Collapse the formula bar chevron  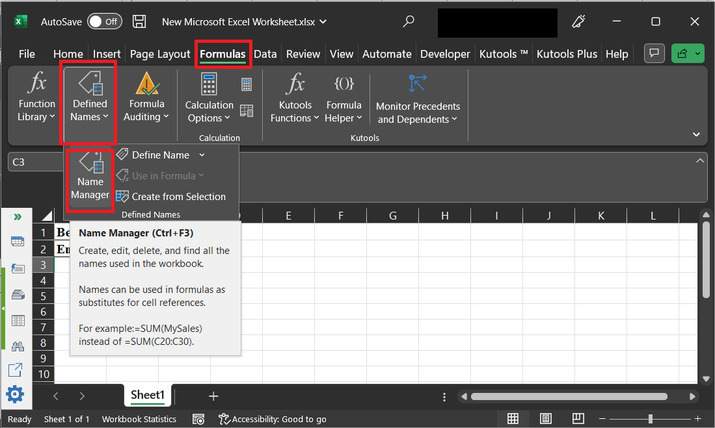click(x=700, y=161)
